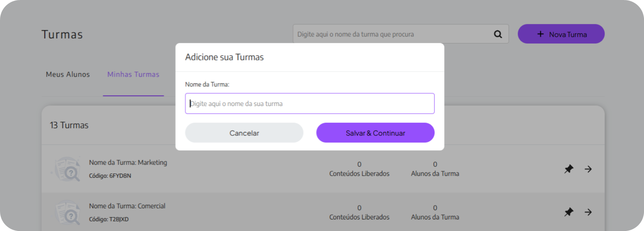Viewport: 644px width, 231px height.
Task: Select the Nome da Turma: Marketing row
Action: click(128, 163)
